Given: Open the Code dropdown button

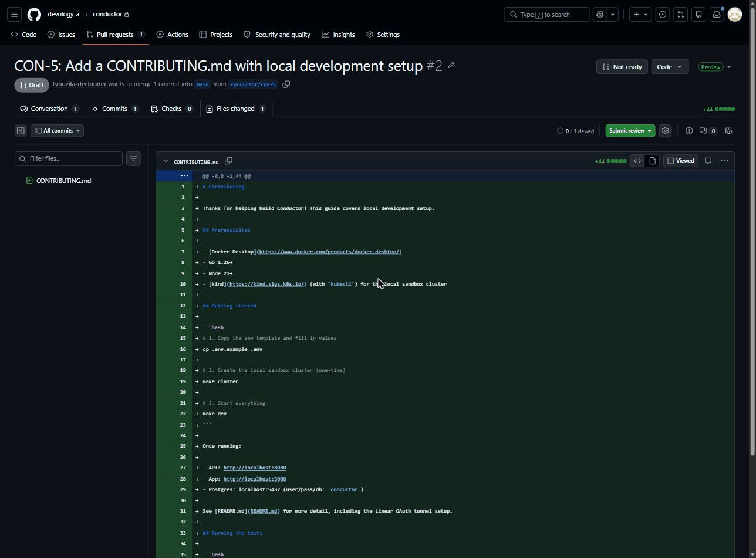Looking at the screenshot, I should point(670,67).
